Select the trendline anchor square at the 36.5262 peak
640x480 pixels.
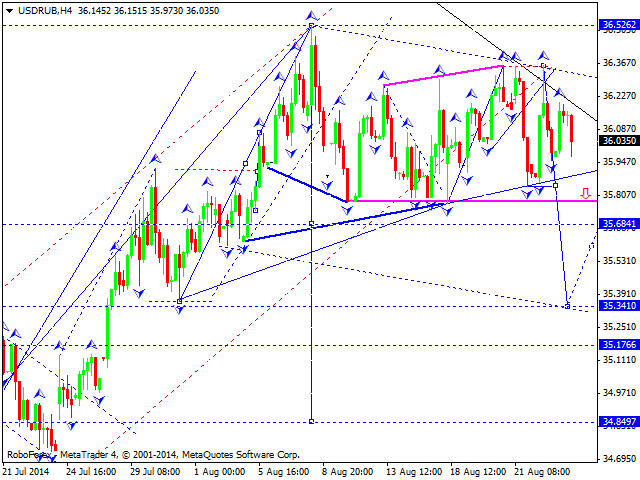312,26
